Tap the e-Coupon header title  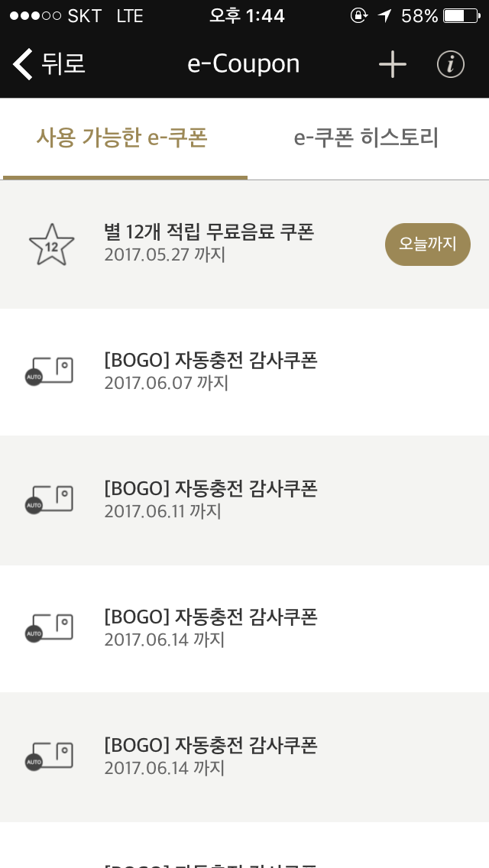(x=244, y=64)
